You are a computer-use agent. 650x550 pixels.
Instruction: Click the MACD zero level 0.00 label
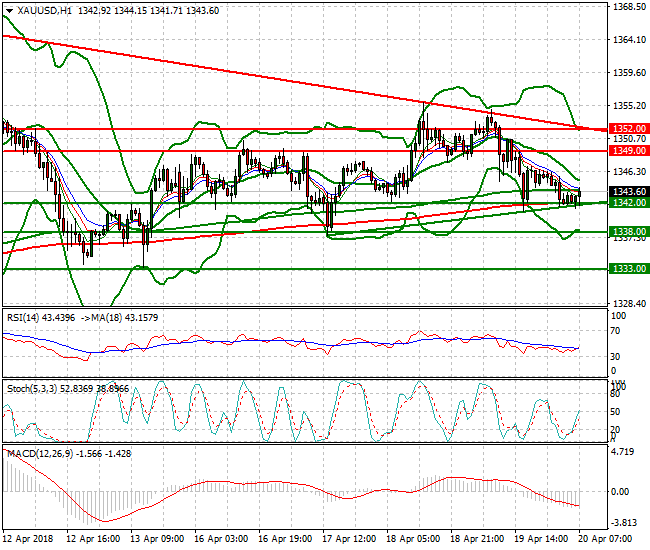(621, 492)
